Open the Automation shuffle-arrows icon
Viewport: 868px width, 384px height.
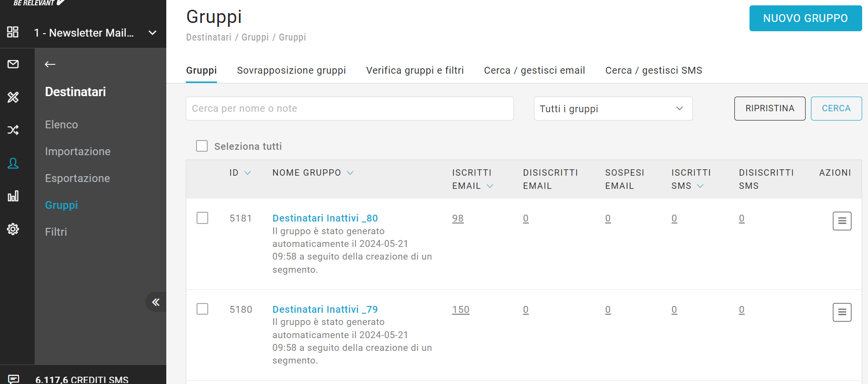pyautogui.click(x=13, y=130)
